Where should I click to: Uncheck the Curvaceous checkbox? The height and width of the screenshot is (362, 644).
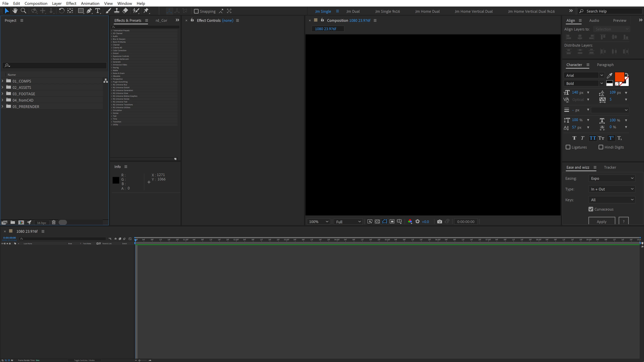[591, 209]
